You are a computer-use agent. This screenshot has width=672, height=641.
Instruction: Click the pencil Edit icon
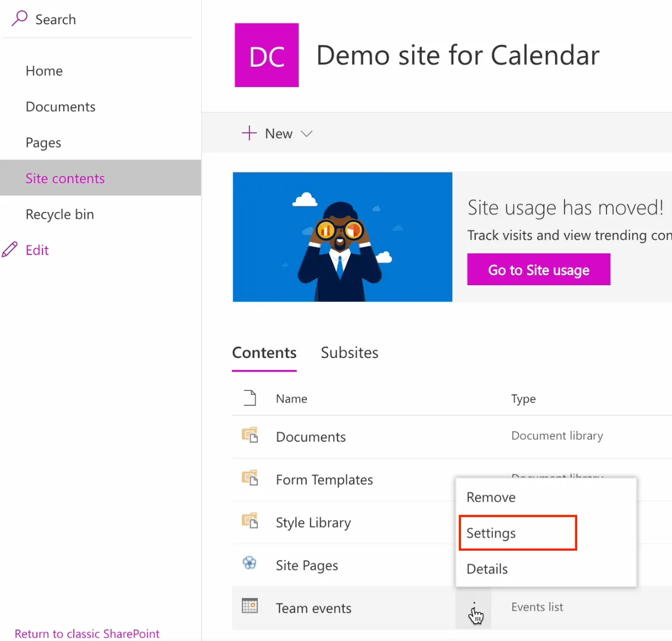[x=9, y=250]
